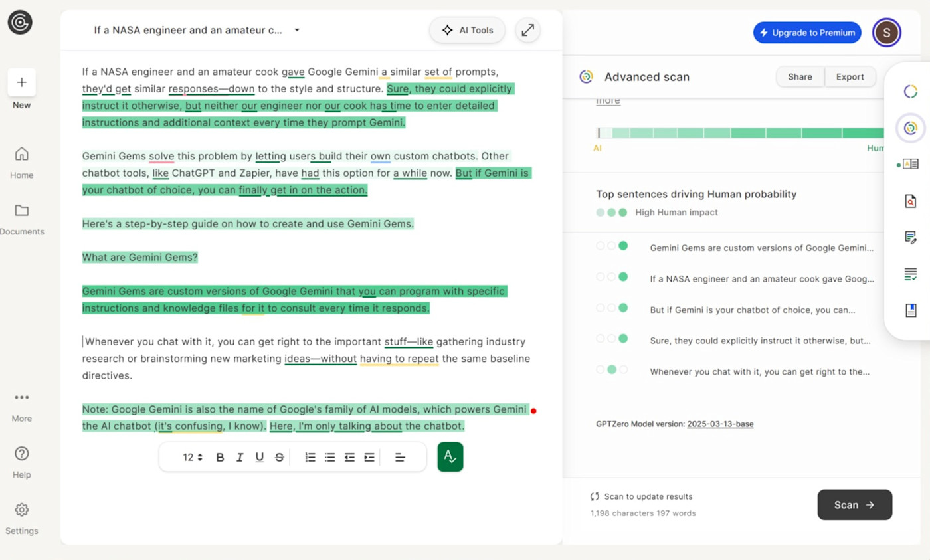Click the heading 'What are Gemini Gems?' in the editor

140,257
